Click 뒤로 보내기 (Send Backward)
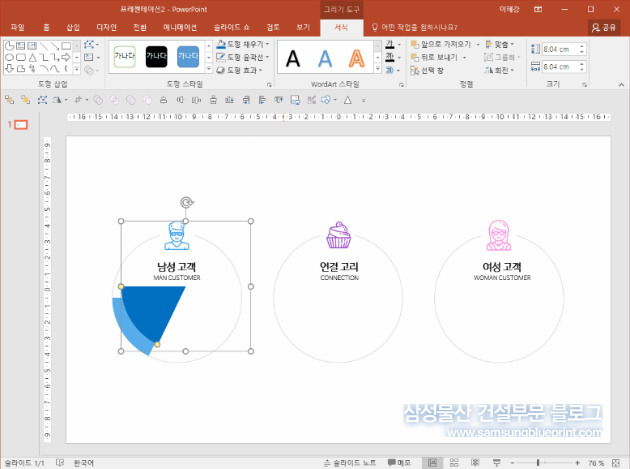Screen dimensions: 630x469 pos(434,57)
